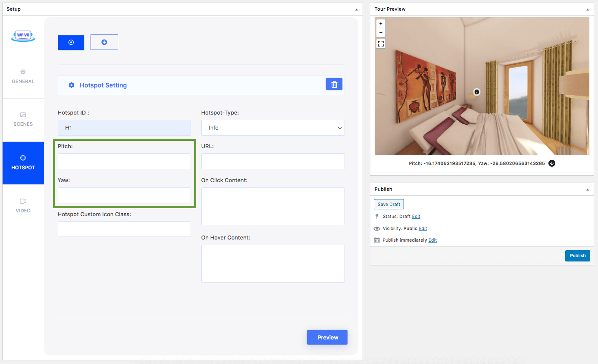The height and width of the screenshot is (364, 598).
Task: Delete hotspot using the trash button
Action: point(334,84)
